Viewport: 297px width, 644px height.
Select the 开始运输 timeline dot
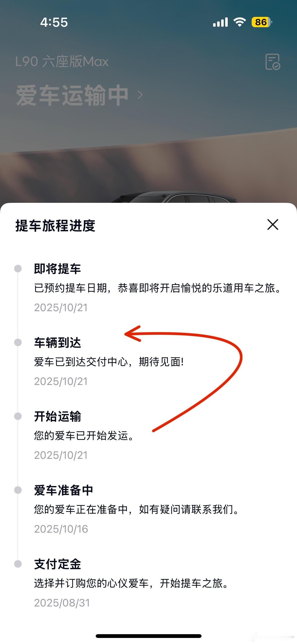click(18, 416)
